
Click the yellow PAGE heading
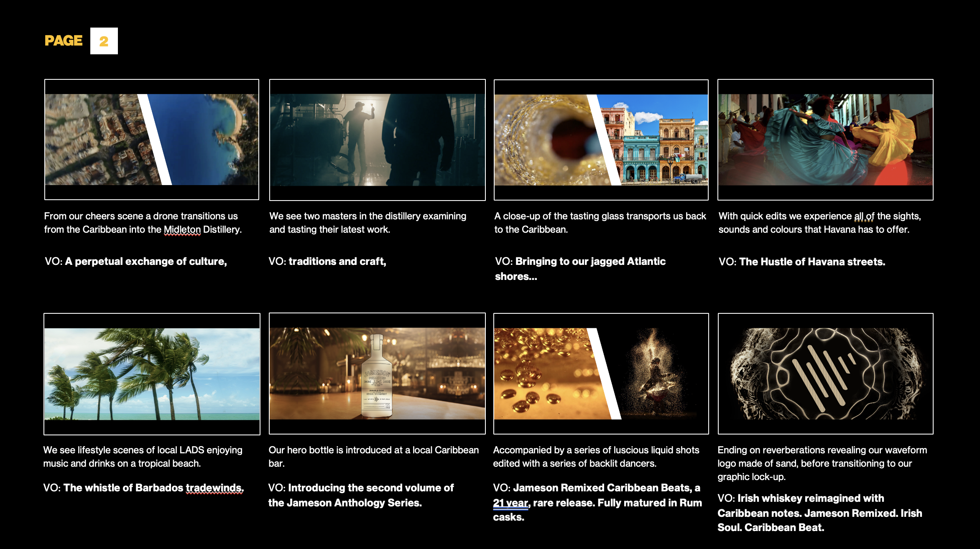[x=64, y=41]
